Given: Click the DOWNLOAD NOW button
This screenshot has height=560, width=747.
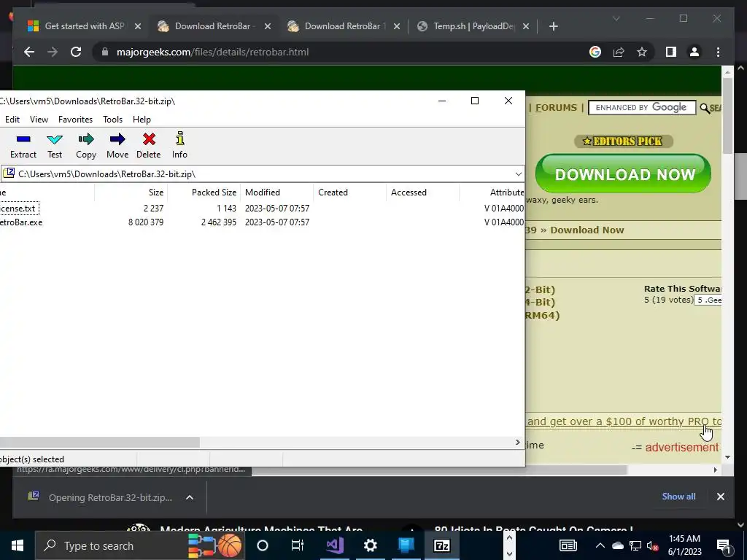Looking at the screenshot, I should click(x=623, y=174).
